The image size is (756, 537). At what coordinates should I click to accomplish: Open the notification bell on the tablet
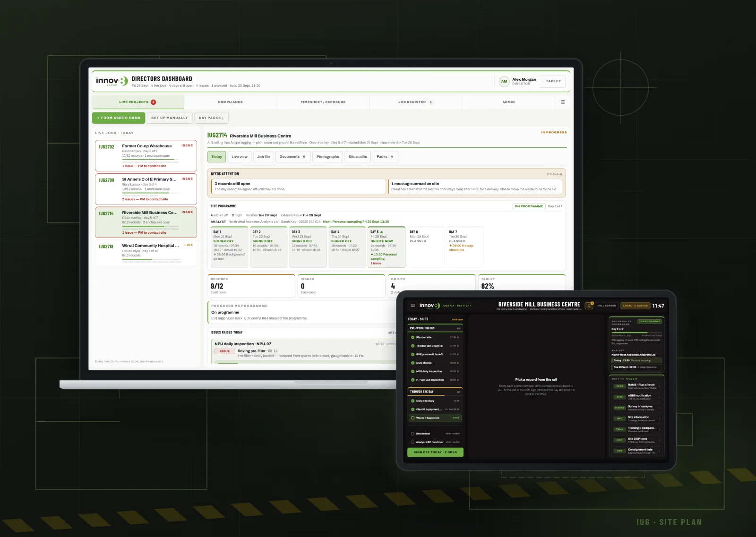click(x=589, y=306)
